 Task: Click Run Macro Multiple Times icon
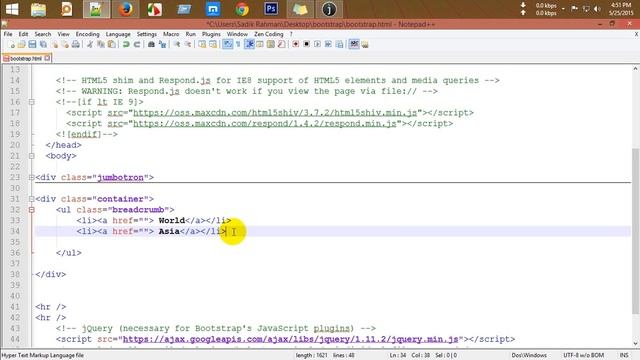pos(328,44)
